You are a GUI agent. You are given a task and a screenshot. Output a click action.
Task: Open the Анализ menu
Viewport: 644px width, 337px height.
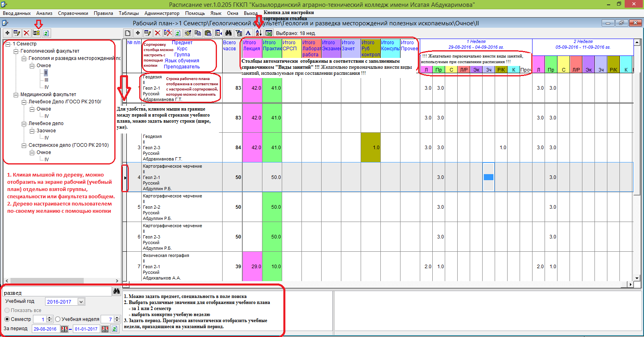44,13
